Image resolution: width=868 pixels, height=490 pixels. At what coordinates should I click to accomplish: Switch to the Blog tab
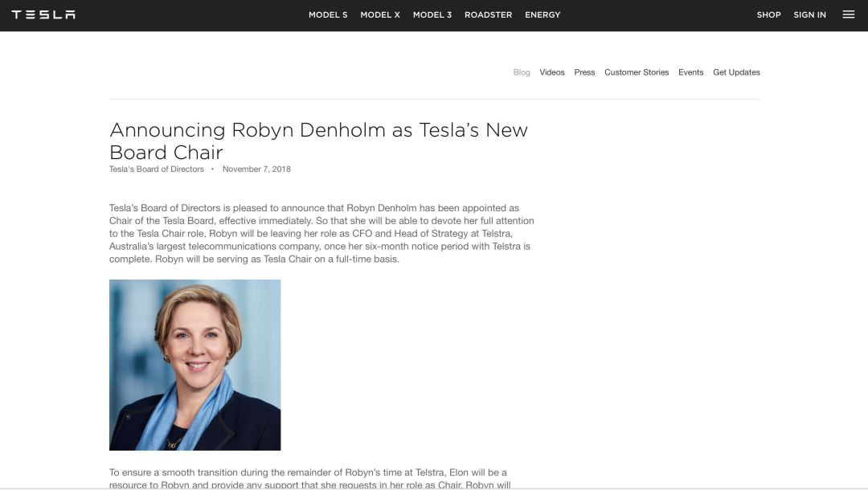[x=522, y=72]
